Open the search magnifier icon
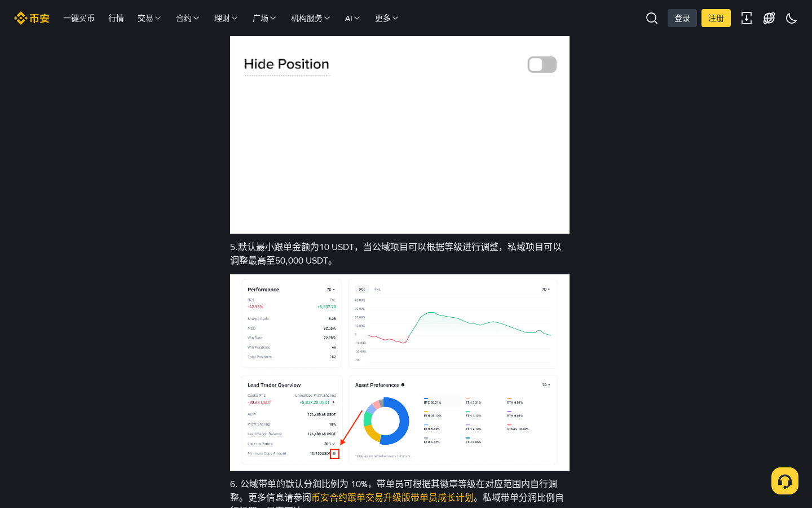812x508 pixels. point(652,18)
